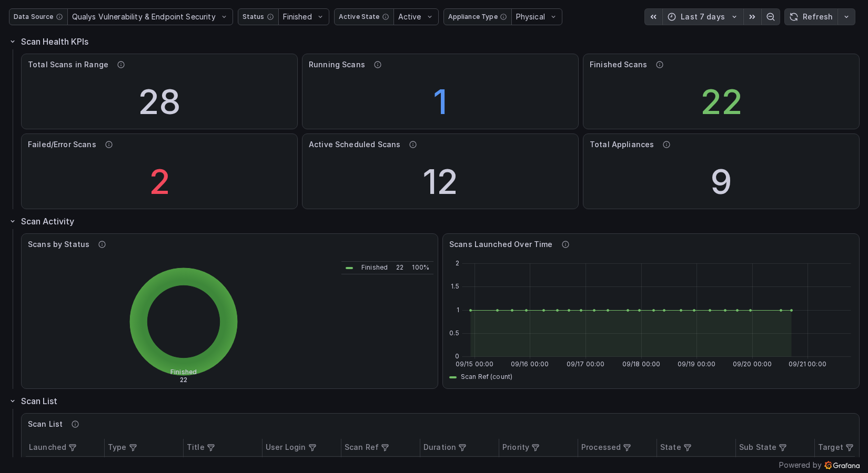
Task: Filter the Sub State column
Action: (783, 447)
